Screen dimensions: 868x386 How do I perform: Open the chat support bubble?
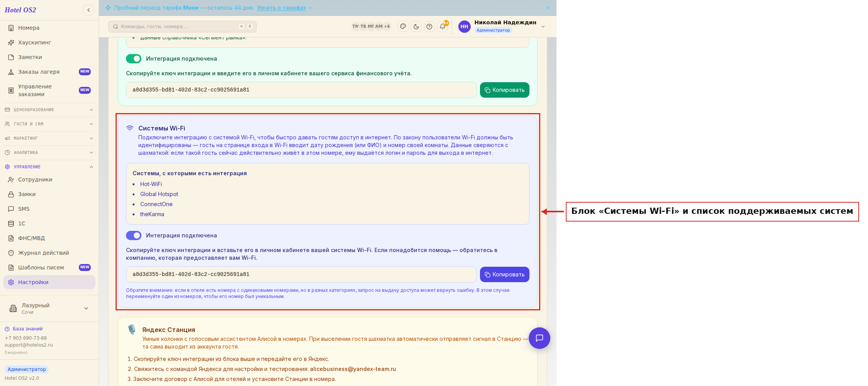coord(540,338)
